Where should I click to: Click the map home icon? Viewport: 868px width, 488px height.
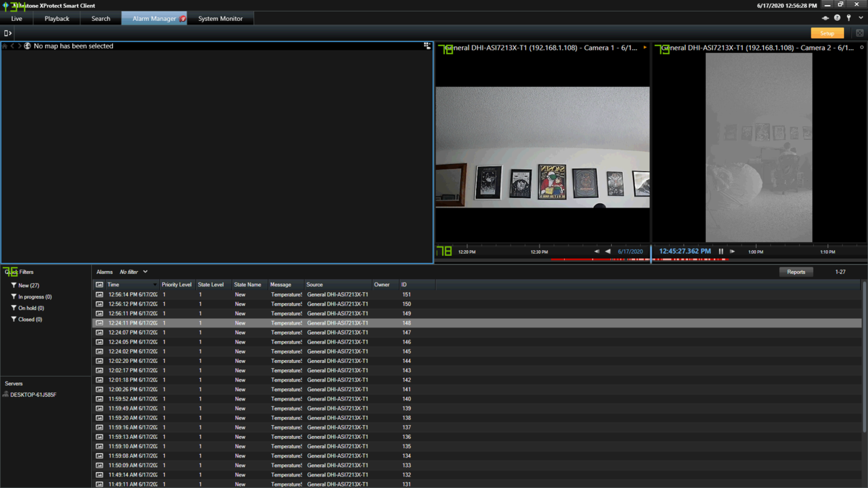click(4, 46)
